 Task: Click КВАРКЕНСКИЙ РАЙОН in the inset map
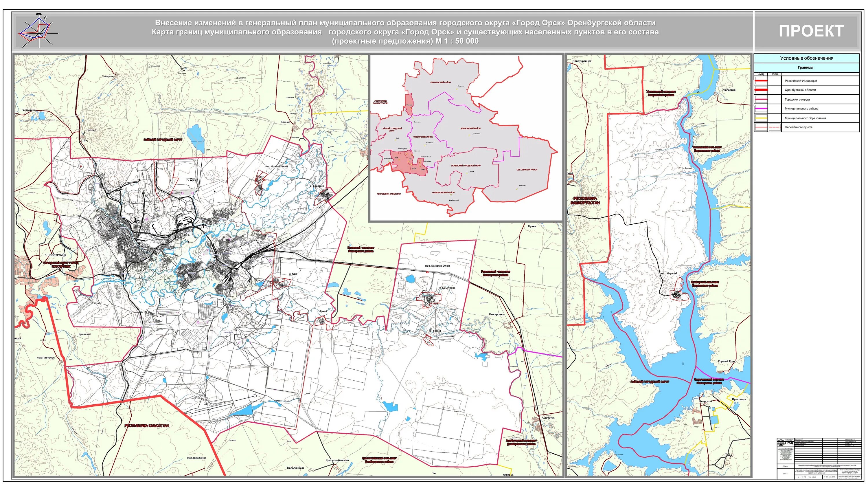click(440, 82)
